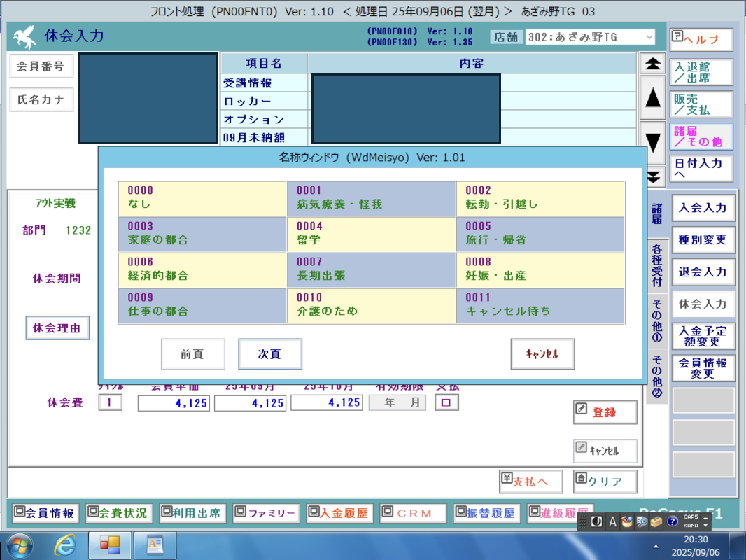This screenshot has height=560, width=746.
Task: Open 会費状況 in bottom toolbar
Action: click(x=119, y=513)
